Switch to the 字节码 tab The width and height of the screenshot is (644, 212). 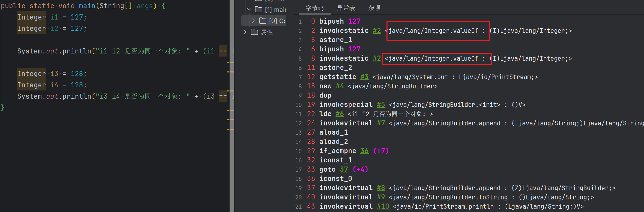pyautogui.click(x=314, y=8)
